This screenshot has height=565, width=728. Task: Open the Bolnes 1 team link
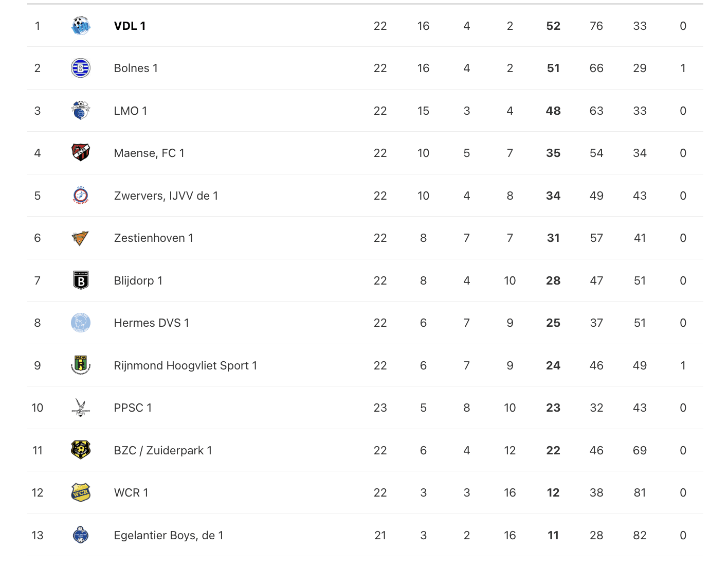tap(136, 68)
